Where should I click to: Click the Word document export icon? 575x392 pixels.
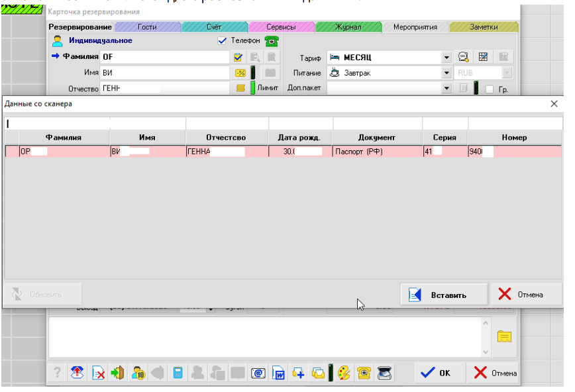click(278, 373)
